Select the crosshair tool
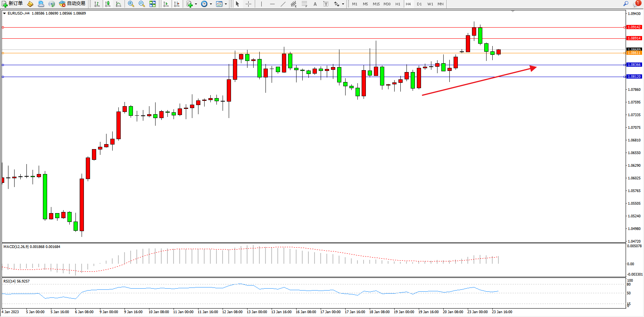 click(x=248, y=4)
